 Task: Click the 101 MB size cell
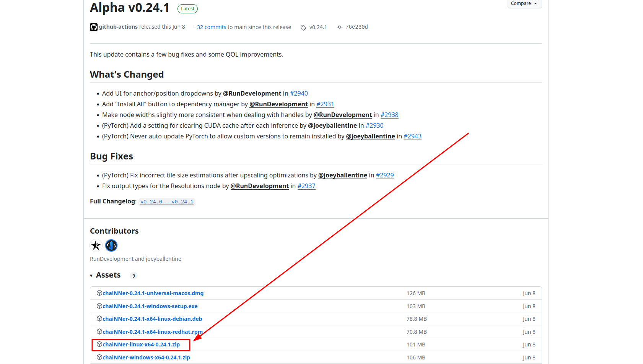coord(416,344)
